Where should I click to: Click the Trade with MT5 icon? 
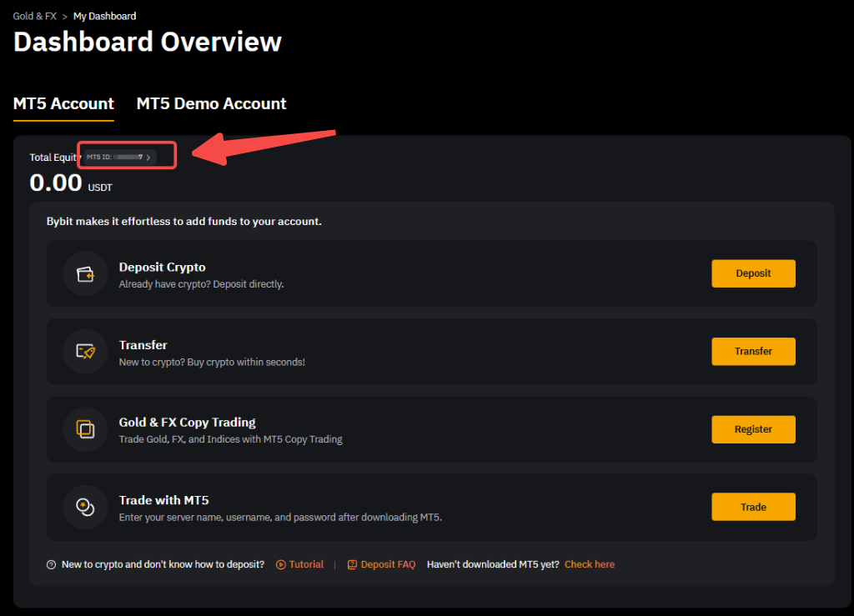85,507
